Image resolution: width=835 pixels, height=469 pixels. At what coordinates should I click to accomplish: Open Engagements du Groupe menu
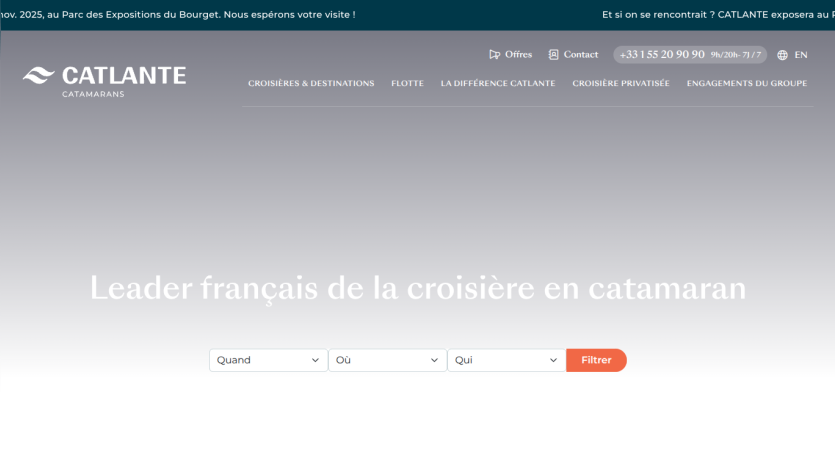[747, 83]
